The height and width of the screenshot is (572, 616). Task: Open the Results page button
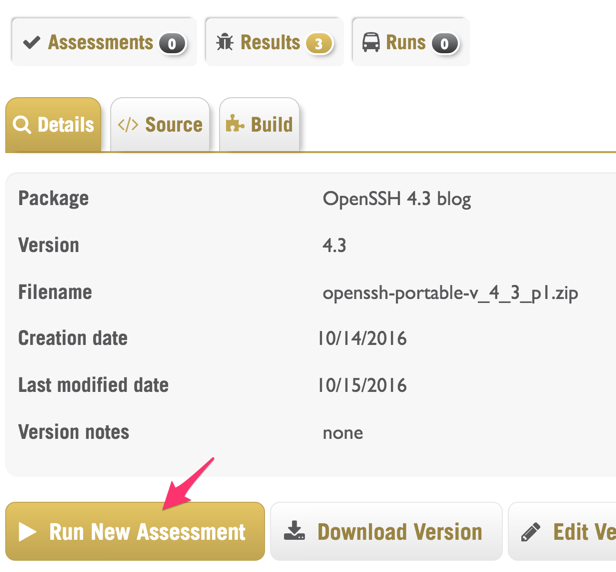pyautogui.click(x=274, y=42)
